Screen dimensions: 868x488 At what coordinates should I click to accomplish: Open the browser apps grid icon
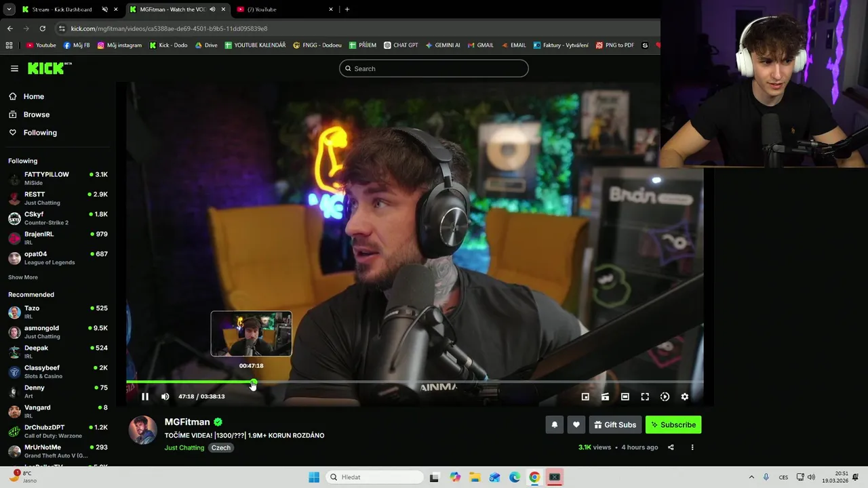(9, 45)
